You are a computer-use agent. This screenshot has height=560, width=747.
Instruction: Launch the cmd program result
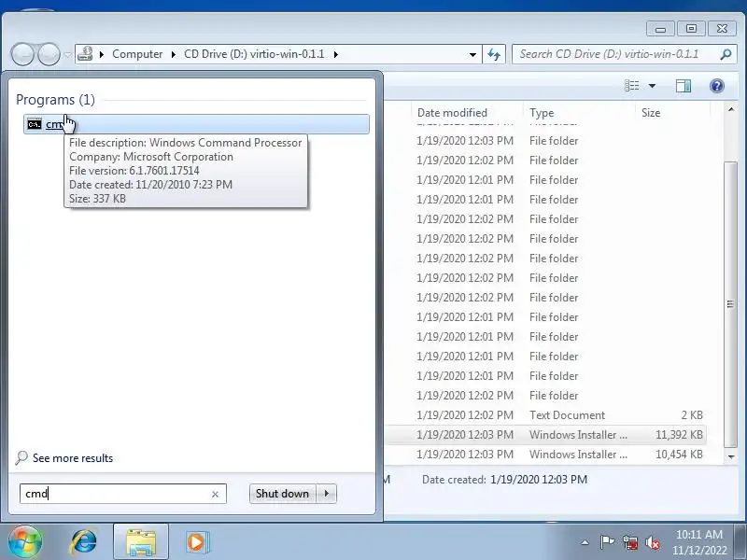pos(196,124)
